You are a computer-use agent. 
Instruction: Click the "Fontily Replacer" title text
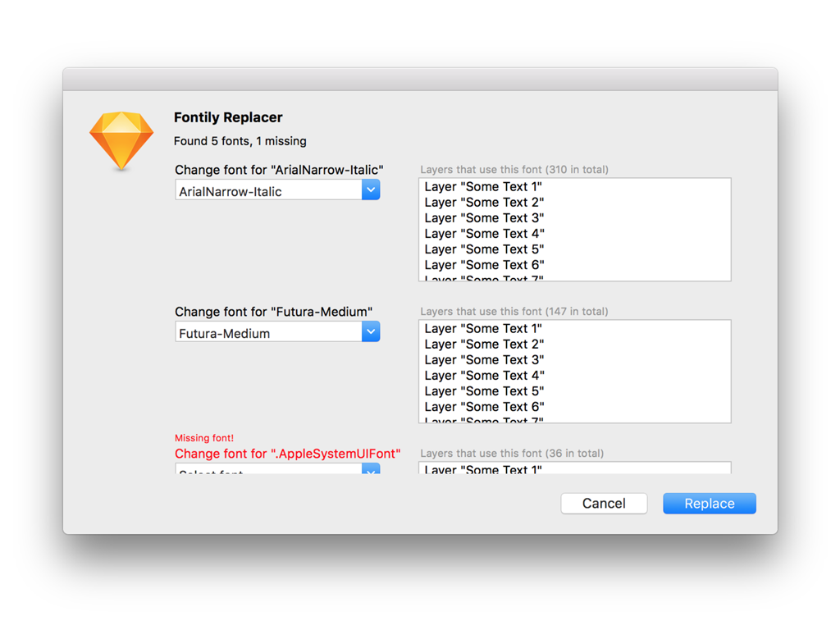click(228, 117)
